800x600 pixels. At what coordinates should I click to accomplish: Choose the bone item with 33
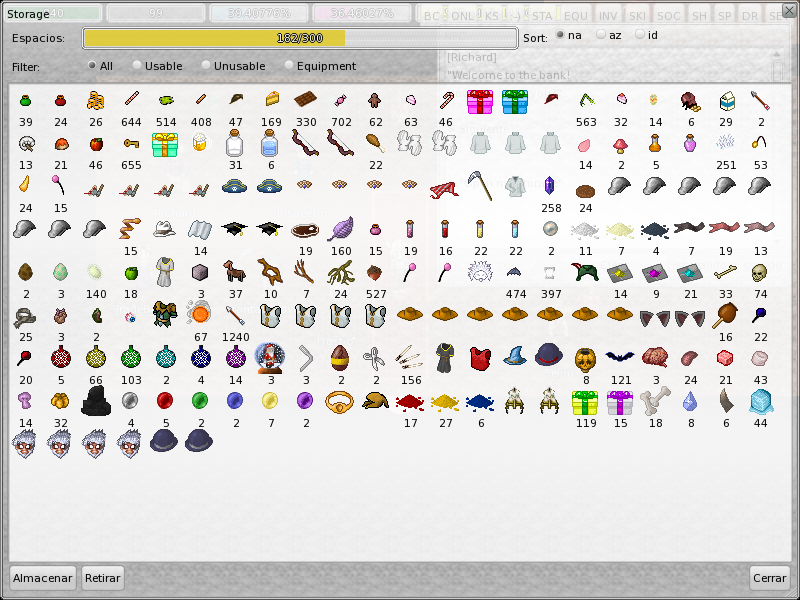725,273
